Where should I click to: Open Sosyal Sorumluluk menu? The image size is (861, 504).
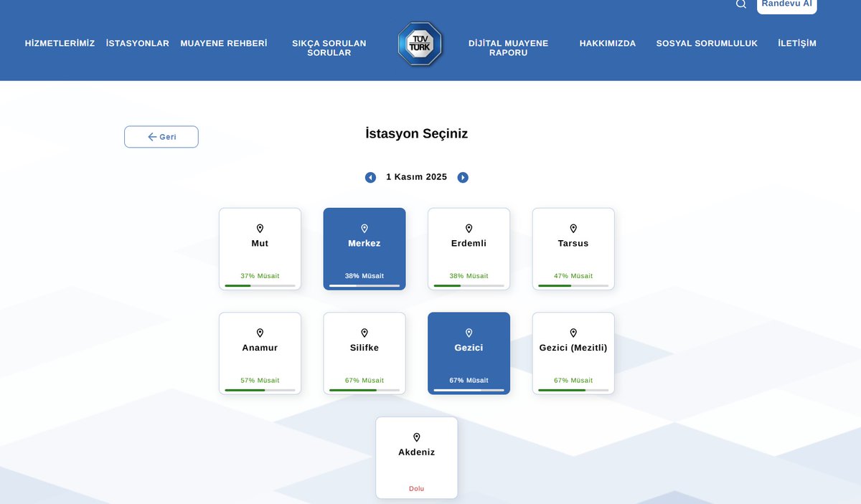point(707,43)
